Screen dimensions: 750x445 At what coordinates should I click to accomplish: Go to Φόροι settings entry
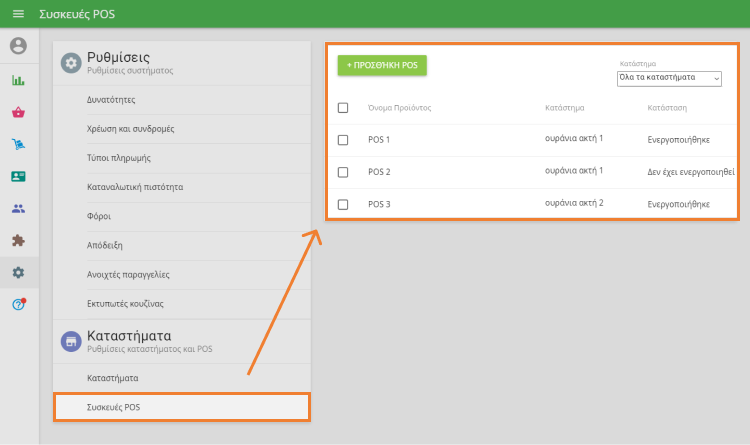pyautogui.click(x=99, y=216)
